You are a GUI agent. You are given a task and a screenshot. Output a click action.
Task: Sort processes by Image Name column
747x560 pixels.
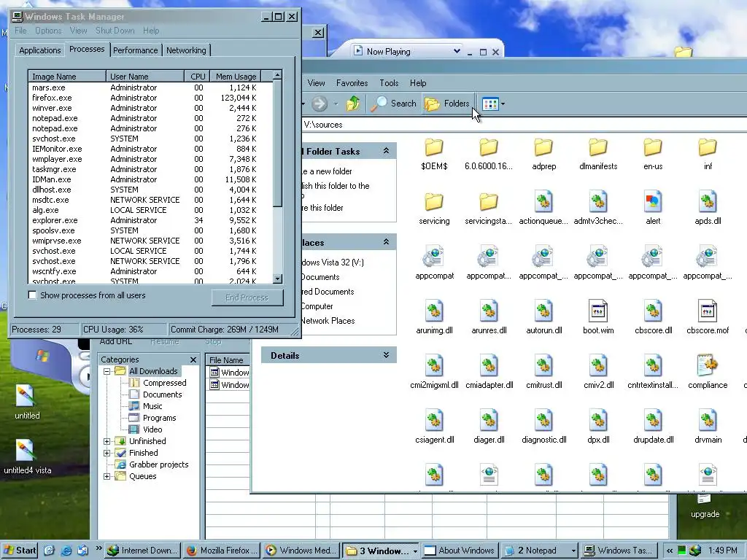[67, 76]
